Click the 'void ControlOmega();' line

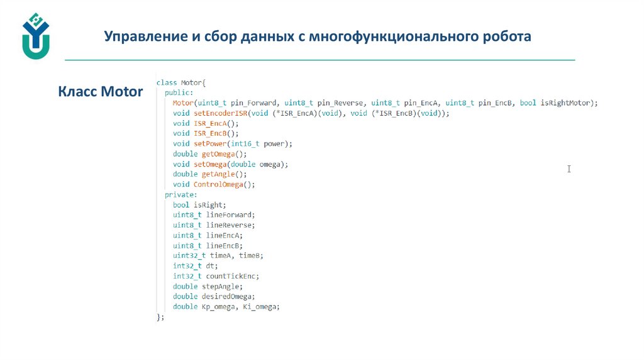tap(214, 184)
